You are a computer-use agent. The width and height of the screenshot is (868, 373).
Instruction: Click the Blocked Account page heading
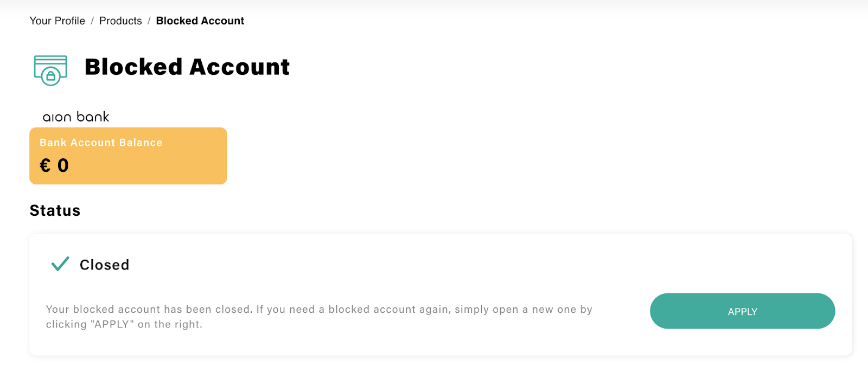click(187, 67)
